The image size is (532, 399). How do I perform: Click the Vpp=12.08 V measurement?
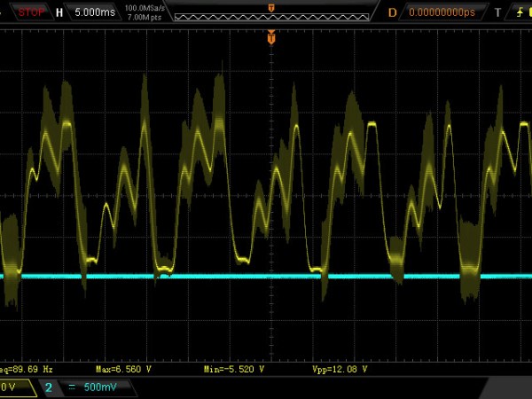340,369
